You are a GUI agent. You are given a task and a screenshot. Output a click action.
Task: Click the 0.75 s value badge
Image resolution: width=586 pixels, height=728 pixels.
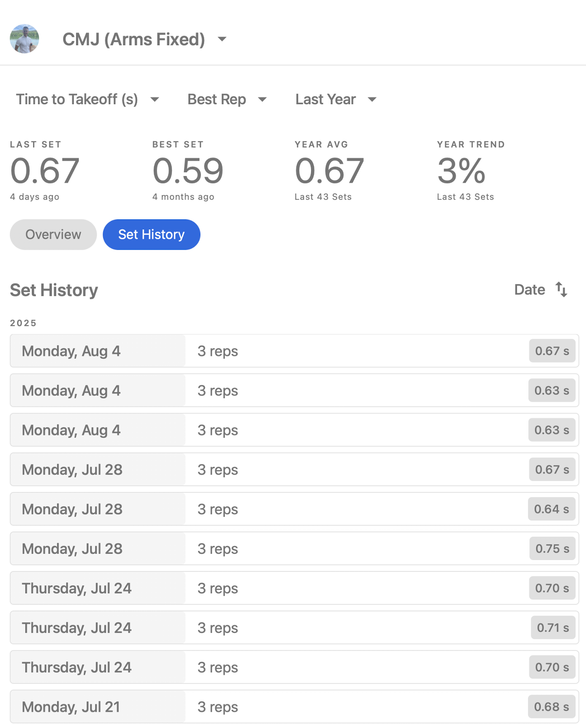pos(552,549)
